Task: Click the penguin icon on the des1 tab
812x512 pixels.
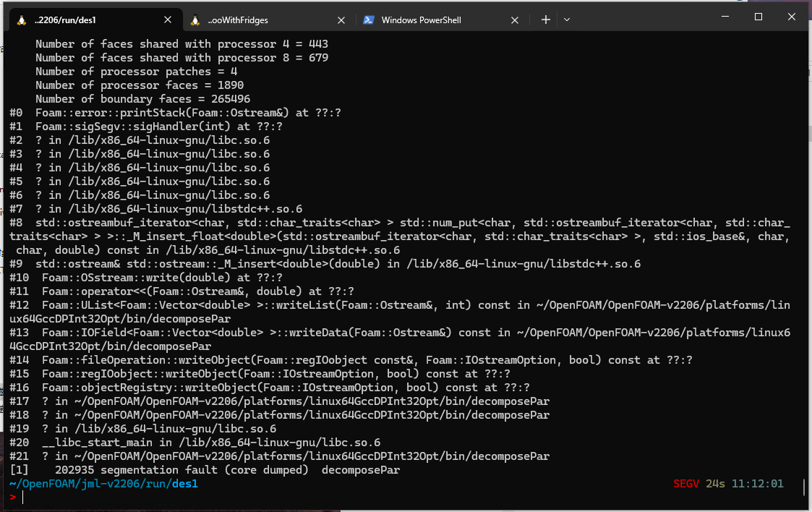Action: 21,20
